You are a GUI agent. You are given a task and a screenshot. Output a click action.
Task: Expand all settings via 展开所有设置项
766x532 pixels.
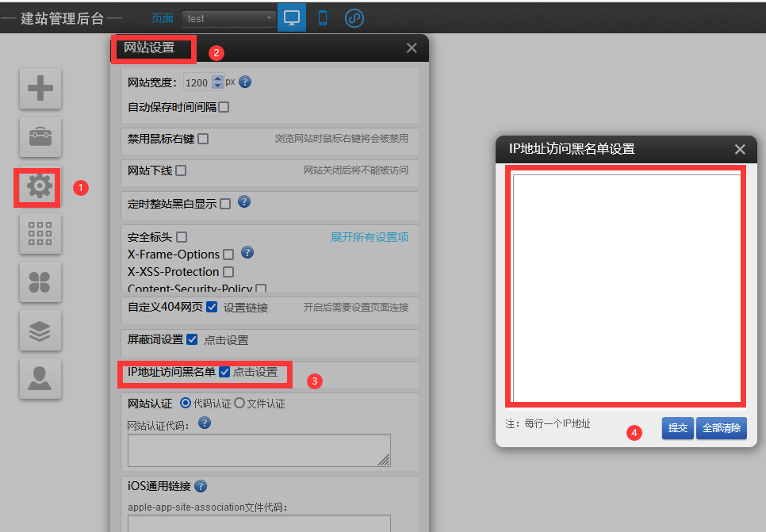(370, 237)
